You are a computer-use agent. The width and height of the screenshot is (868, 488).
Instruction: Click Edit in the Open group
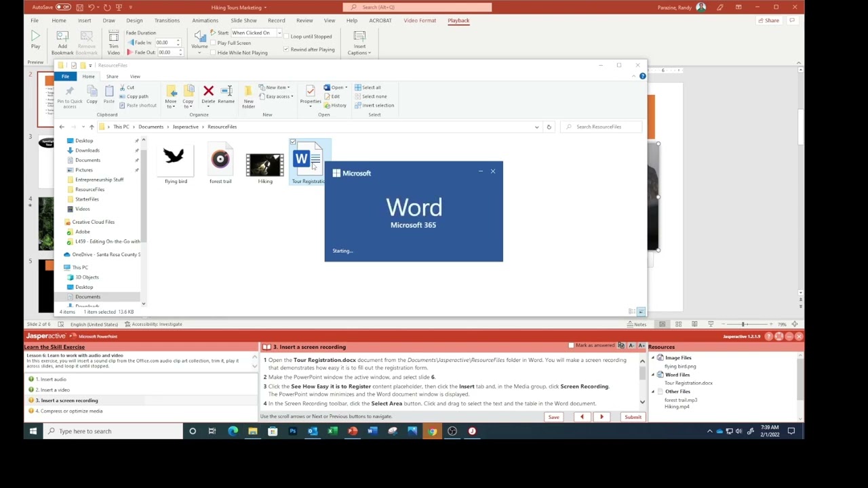point(332,96)
